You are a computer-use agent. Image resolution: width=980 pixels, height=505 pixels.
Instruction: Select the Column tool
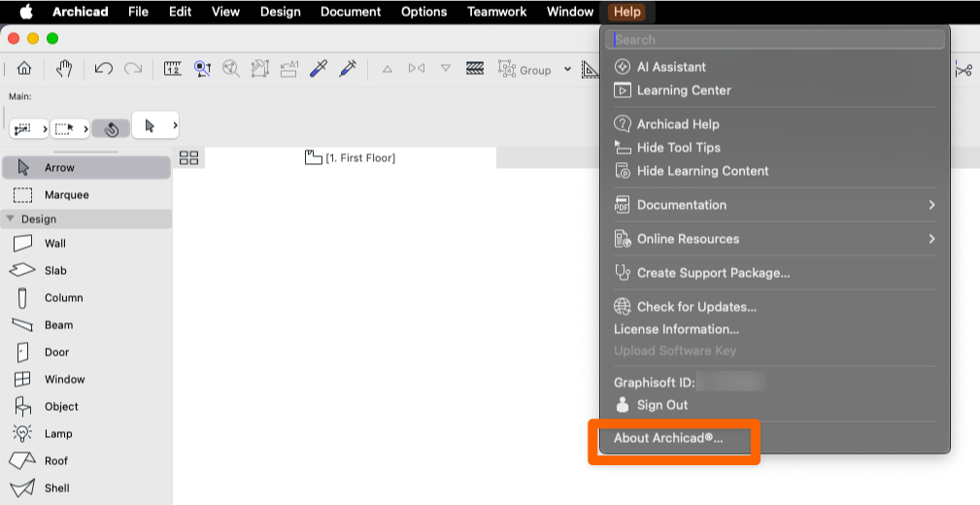[86, 297]
